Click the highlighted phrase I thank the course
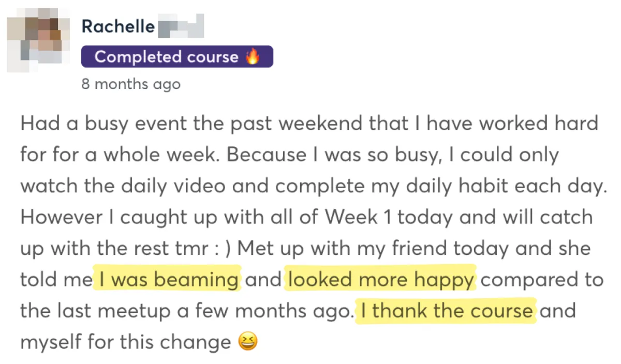621x364 pixels. click(447, 311)
